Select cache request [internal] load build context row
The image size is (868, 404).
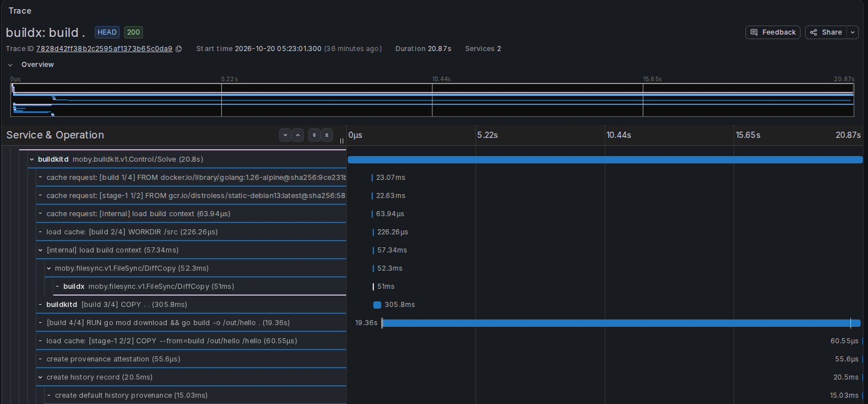tap(192, 214)
